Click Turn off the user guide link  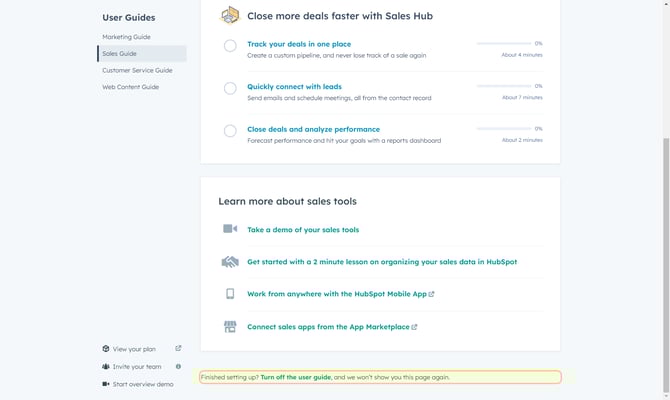click(295, 377)
